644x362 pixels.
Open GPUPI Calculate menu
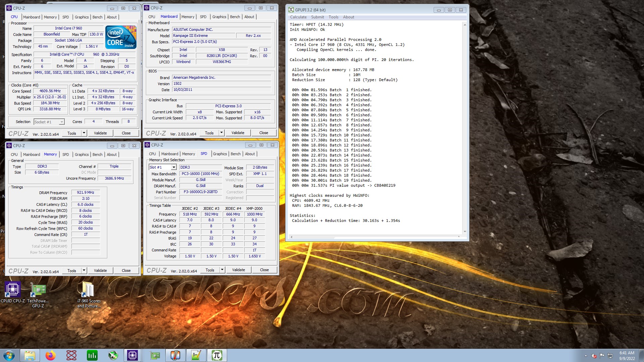[x=298, y=17]
